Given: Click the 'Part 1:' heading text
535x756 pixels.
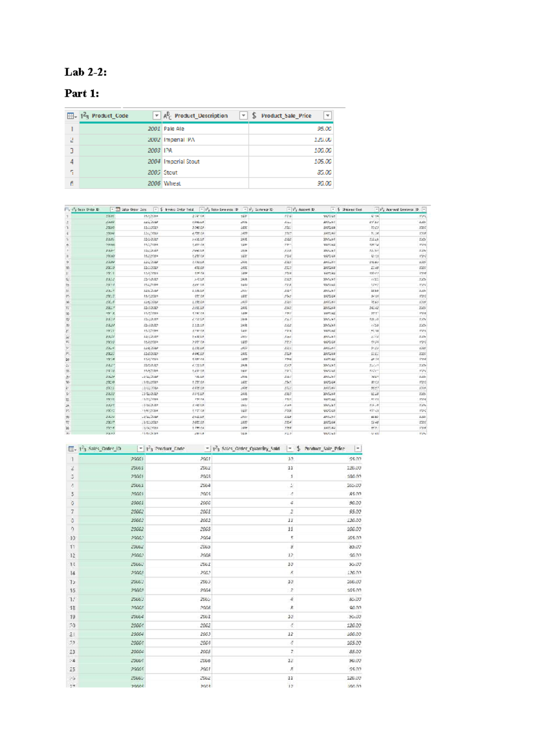Looking at the screenshot, I should coord(82,93).
